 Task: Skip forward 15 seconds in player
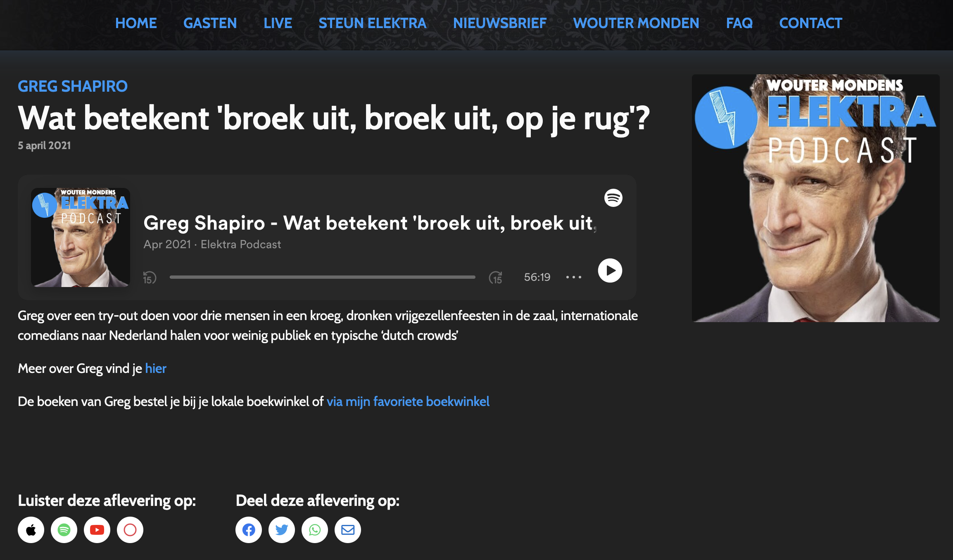(x=496, y=278)
